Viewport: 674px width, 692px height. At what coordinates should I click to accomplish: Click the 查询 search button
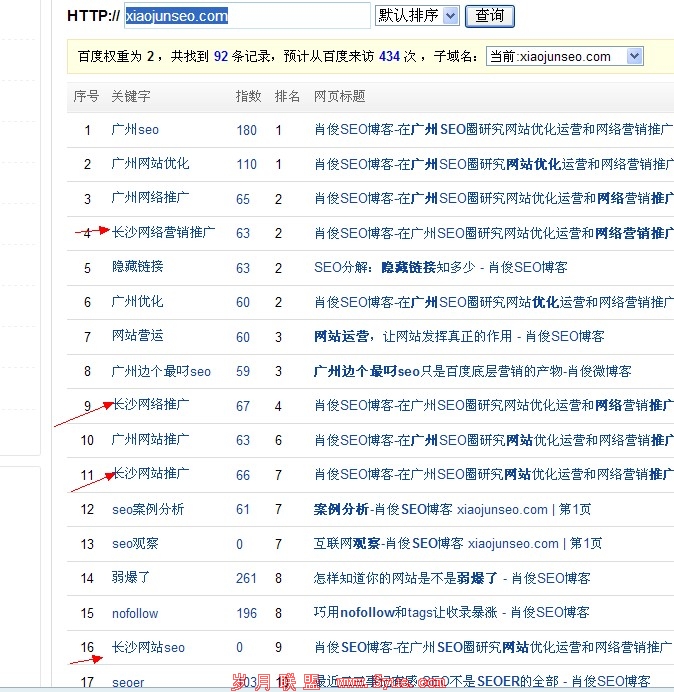pyautogui.click(x=490, y=16)
